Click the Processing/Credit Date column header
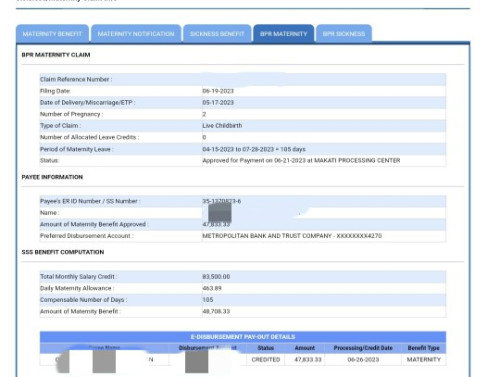The height and width of the screenshot is (377, 500). point(363,348)
